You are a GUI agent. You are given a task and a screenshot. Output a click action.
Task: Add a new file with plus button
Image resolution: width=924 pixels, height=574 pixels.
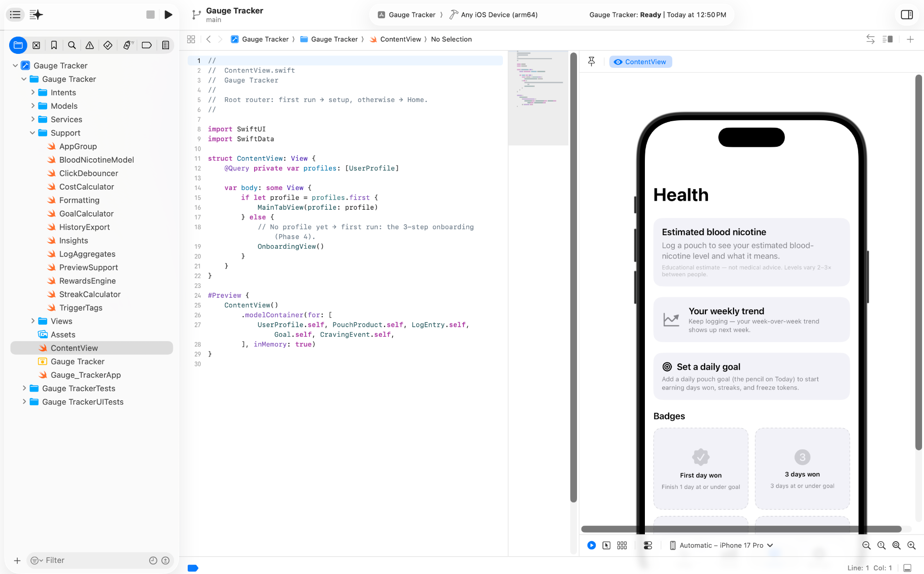pyautogui.click(x=17, y=560)
